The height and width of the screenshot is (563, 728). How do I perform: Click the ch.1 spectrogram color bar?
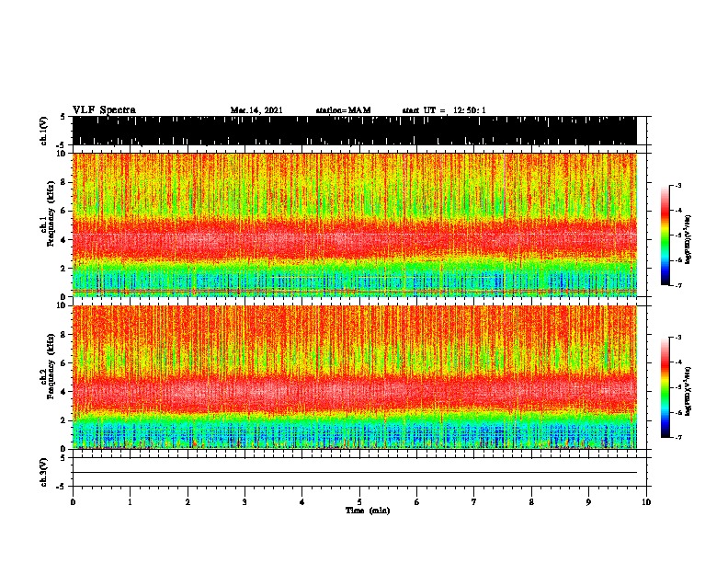[665, 236]
